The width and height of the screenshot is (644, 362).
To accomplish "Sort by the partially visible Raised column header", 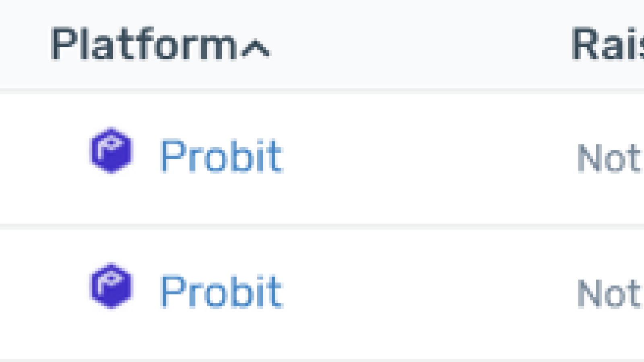I will click(608, 44).
